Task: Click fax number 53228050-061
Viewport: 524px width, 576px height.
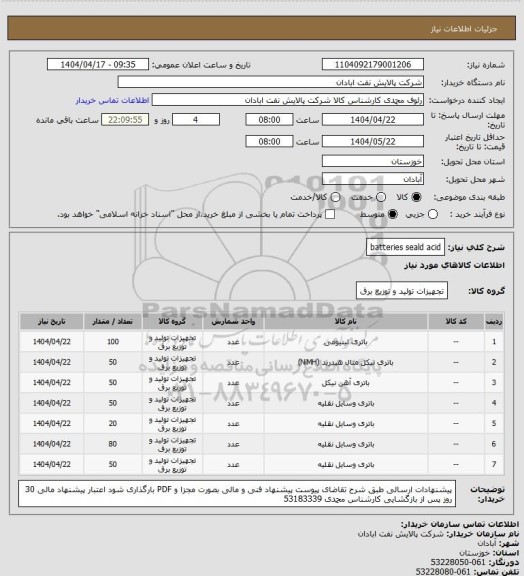Action: tap(458, 562)
